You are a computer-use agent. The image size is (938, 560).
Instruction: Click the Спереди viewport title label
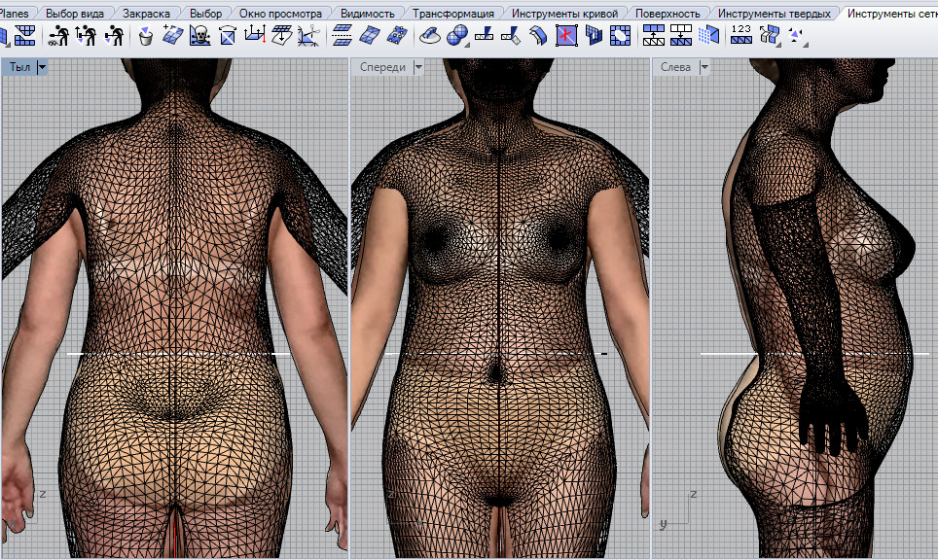(x=382, y=67)
